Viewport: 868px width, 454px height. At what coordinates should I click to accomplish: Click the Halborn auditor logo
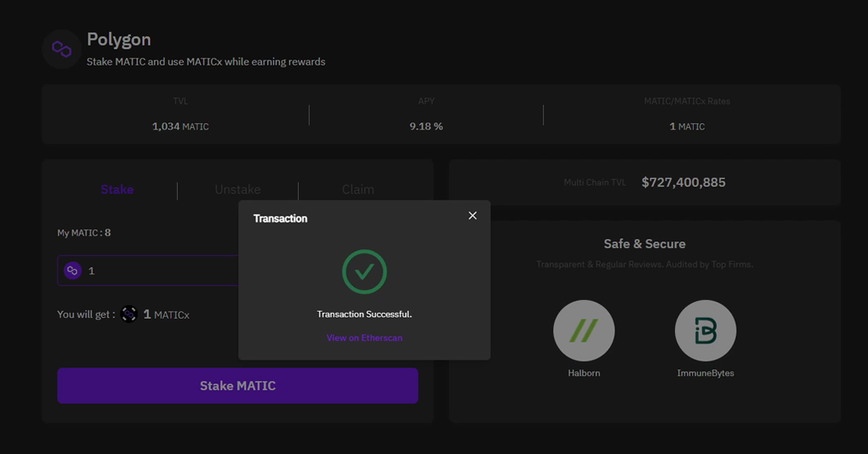tap(584, 331)
